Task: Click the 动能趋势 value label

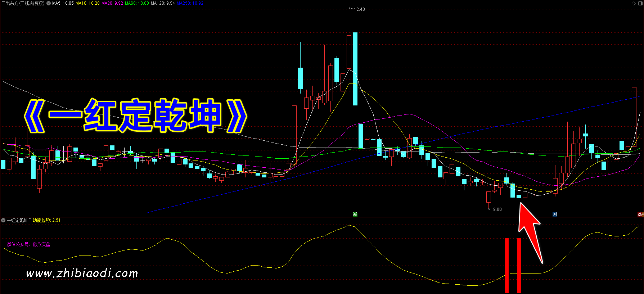Action: click(46, 220)
